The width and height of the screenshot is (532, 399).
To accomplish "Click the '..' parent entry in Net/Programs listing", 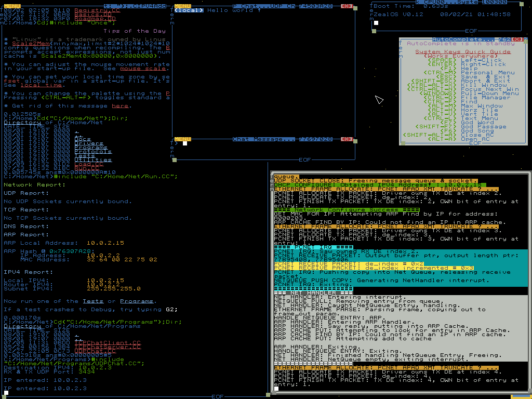I will 79,339.
